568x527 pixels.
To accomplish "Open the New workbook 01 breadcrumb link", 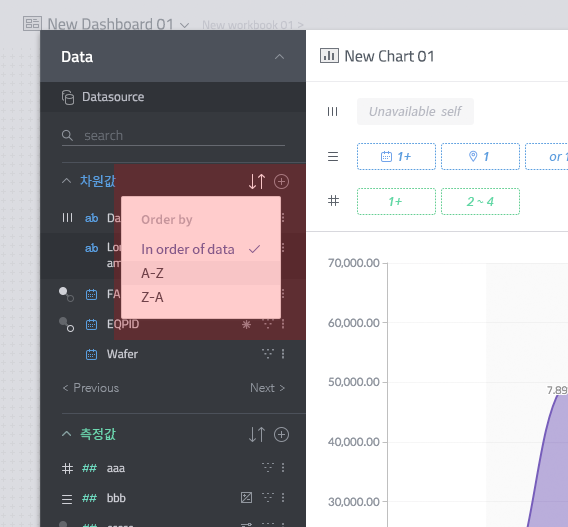I will tap(252, 25).
